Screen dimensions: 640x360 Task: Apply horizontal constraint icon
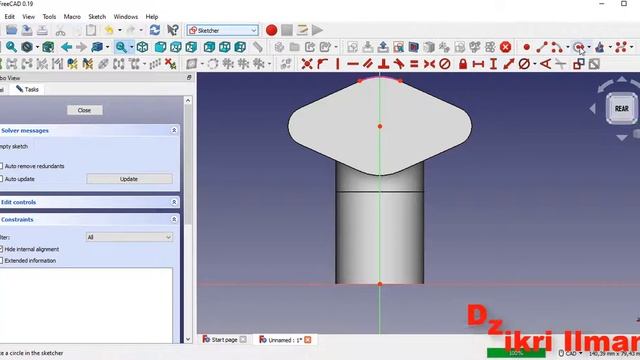click(x=353, y=64)
